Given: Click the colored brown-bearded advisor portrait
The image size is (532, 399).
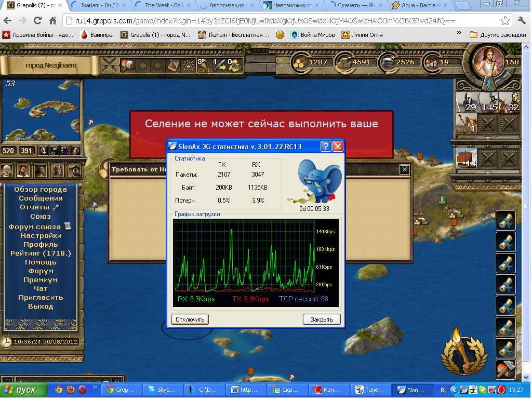Looking at the screenshot, I should [x=23, y=170].
